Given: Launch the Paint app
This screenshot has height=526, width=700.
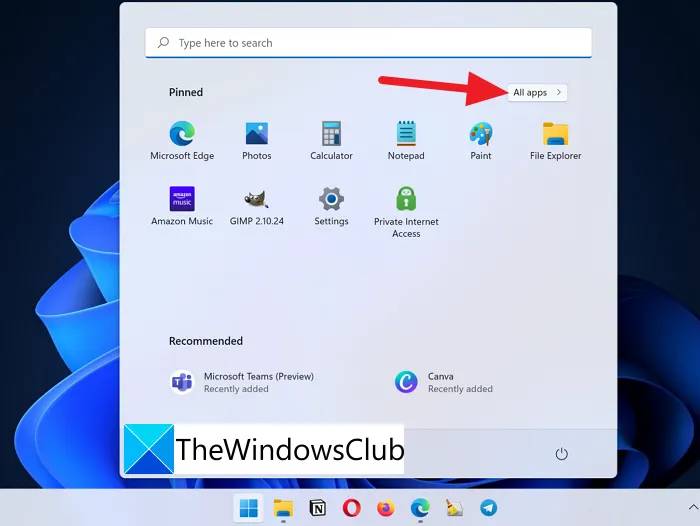Looking at the screenshot, I should pyautogui.click(x=481, y=140).
